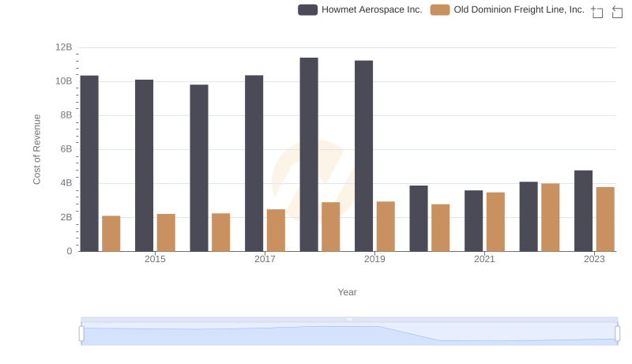The height and width of the screenshot is (364, 632).
Task: Click the Howmet bar for 2020
Action: (419, 219)
